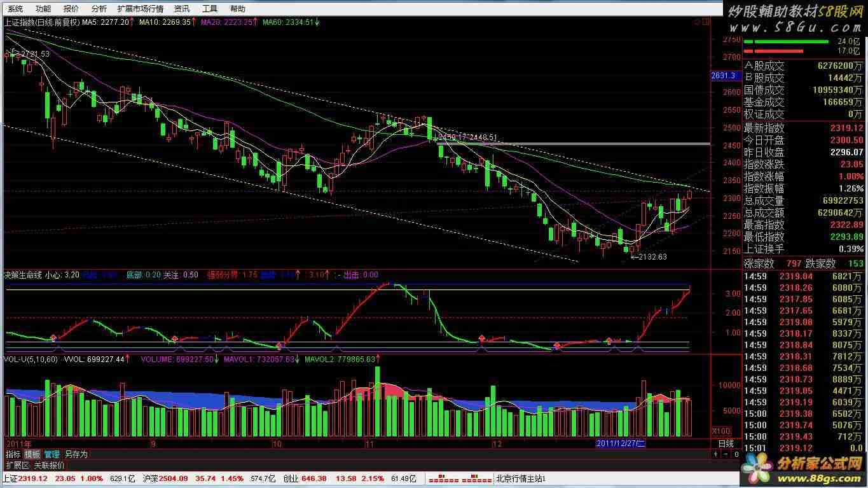Click the 指数涨幅 value 1.00%
This screenshot has width=868, height=488.
pyautogui.click(x=851, y=176)
